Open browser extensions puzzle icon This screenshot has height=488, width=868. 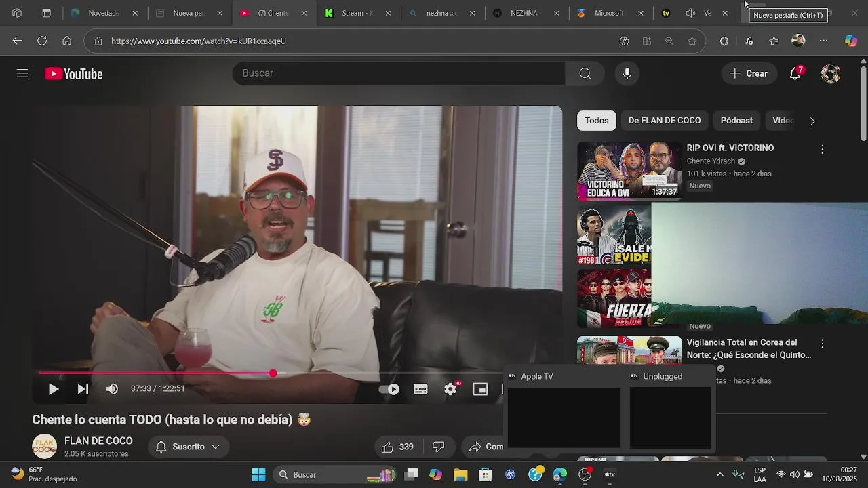tap(724, 41)
